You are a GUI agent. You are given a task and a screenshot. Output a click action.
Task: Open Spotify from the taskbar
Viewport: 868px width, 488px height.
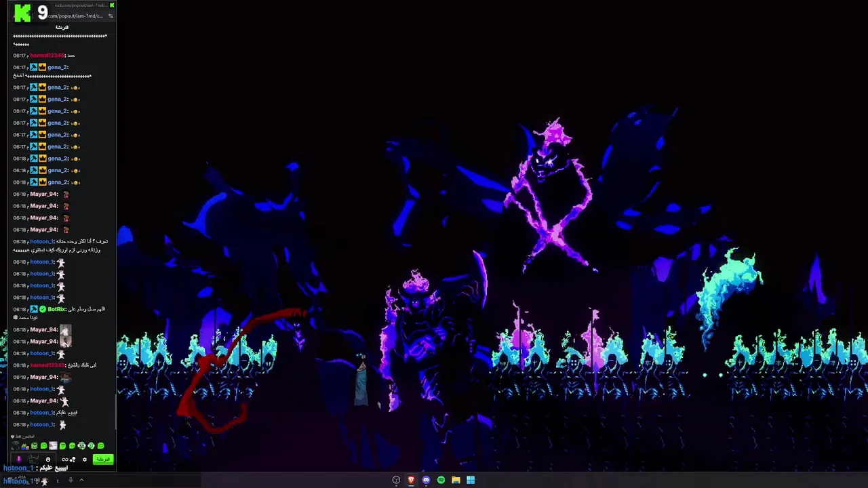[x=441, y=480]
